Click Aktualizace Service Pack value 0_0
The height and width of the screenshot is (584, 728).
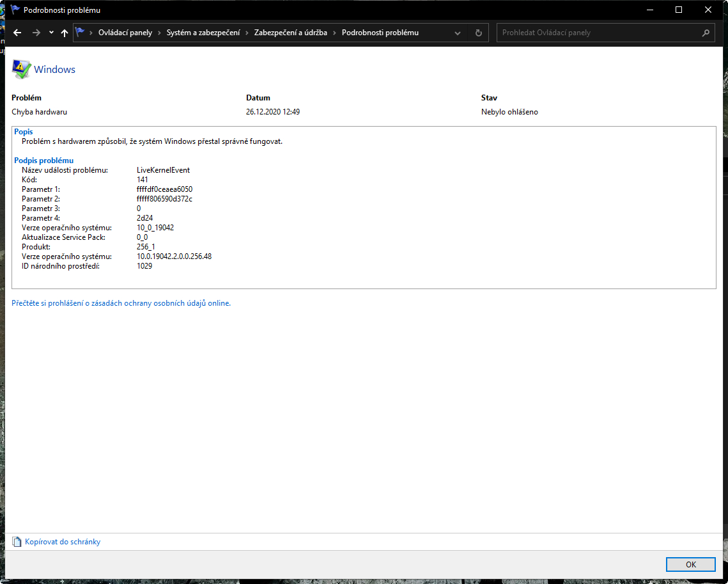142,237
